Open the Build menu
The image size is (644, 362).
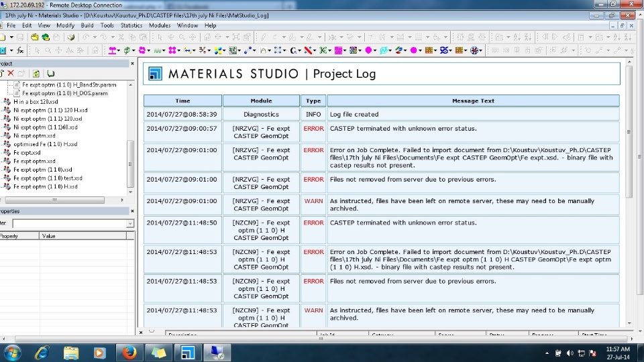(87, 25)
